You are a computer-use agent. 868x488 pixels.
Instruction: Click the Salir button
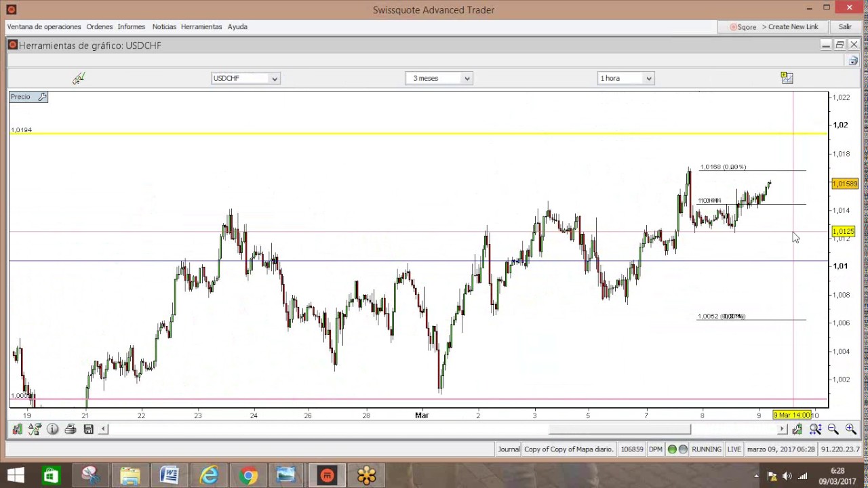(x=845, y=27)
